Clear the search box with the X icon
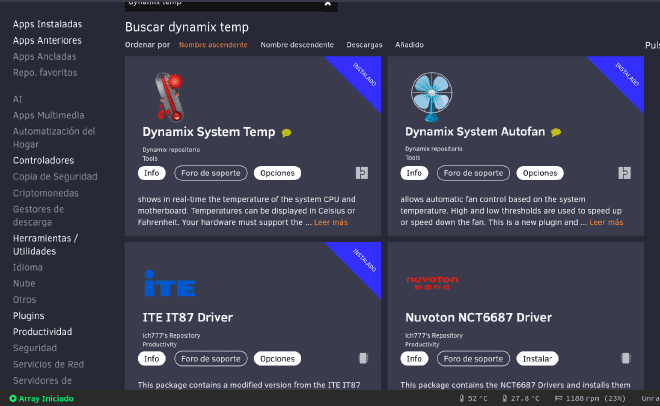The image size is (660, 406). click(327, 3)
